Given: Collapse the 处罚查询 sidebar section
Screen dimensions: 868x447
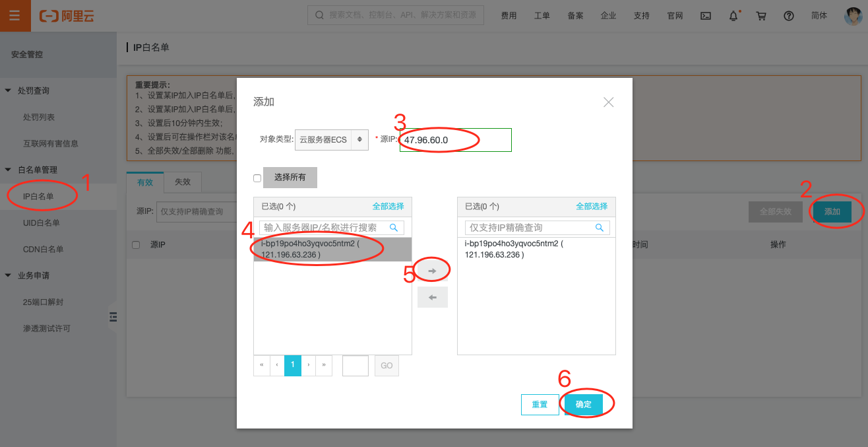Looking at the screenshot, I should (8, 90).
